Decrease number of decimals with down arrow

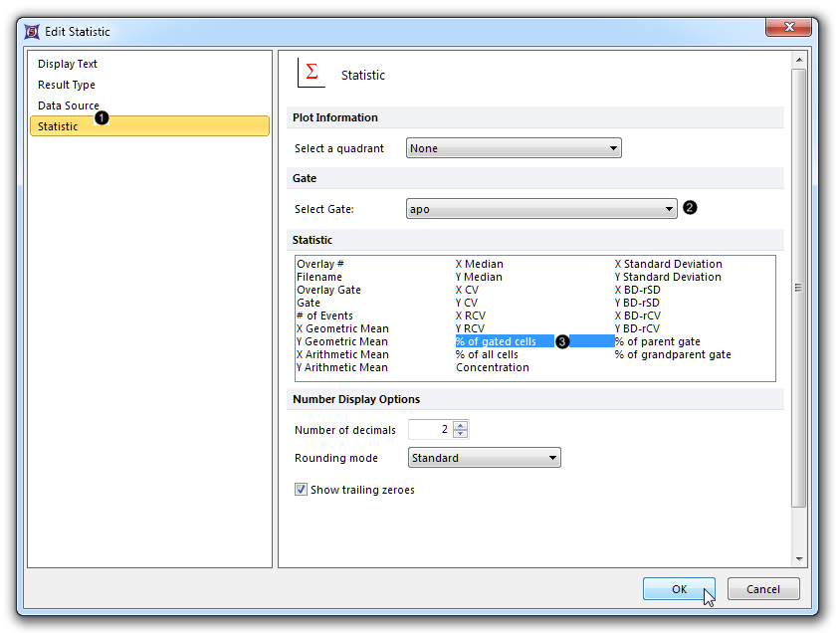click(460, 434)
